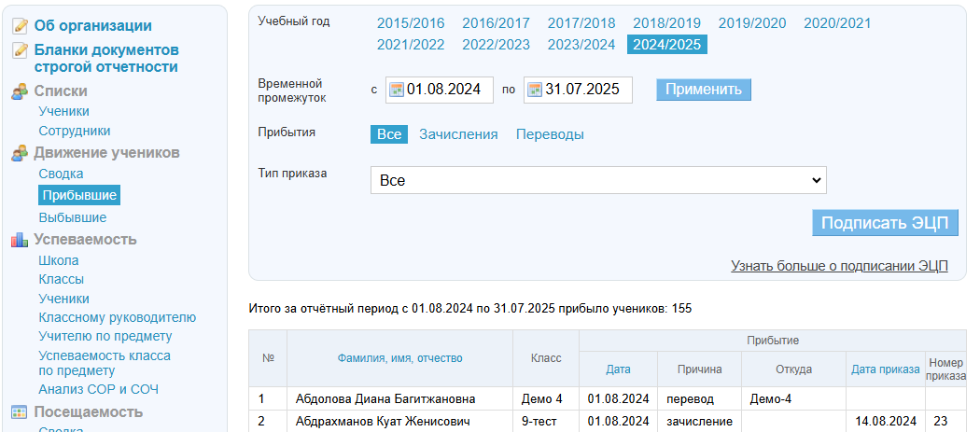Viewport: 980px width, 432px height.
Task: Open the start date calendar picker icon
Action: pos(396,91)
